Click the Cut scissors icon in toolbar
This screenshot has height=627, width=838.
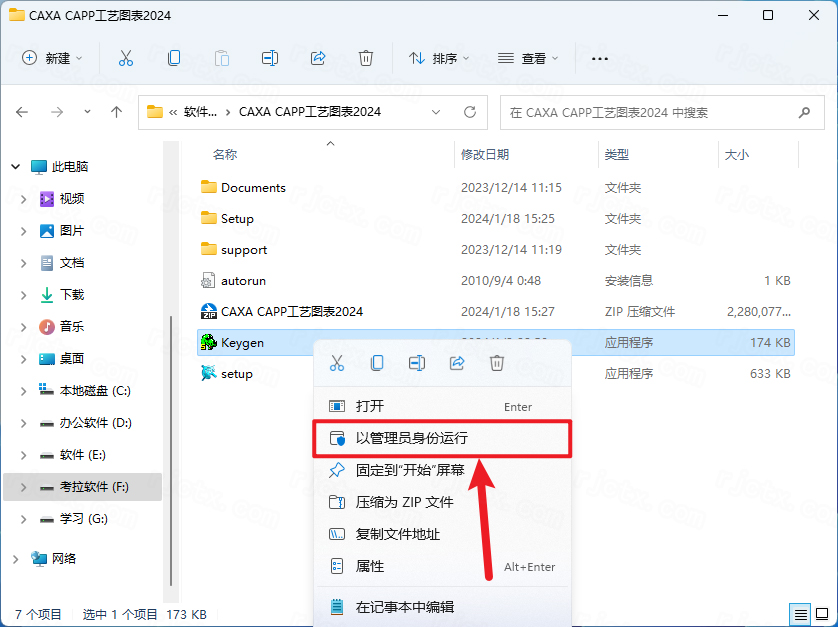point(125,58)
